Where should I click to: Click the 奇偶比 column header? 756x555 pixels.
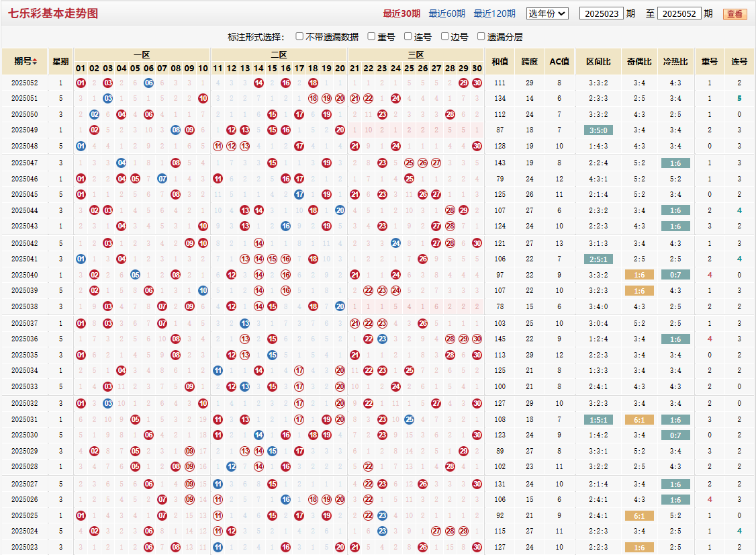639,62
